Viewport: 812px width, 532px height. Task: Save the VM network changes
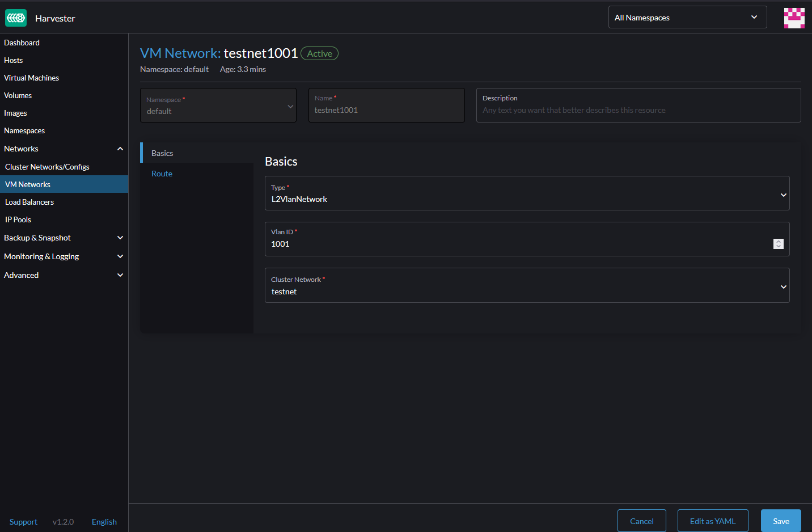781,521
